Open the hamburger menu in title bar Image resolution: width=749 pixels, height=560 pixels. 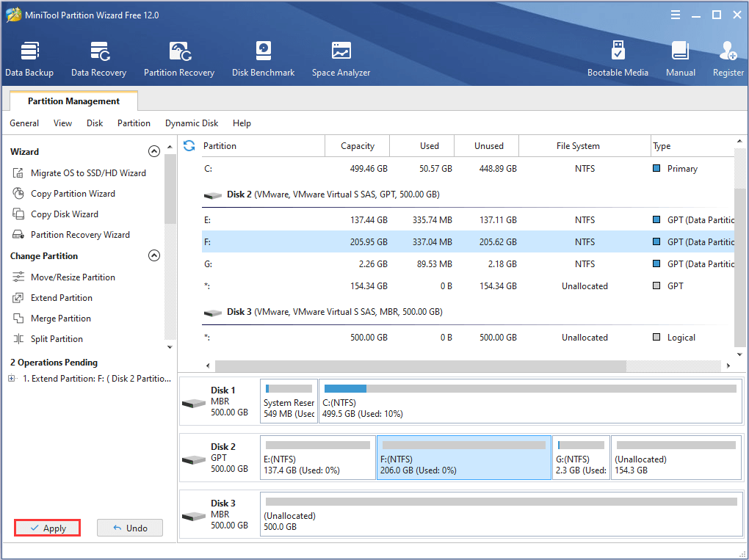tap(676, 15)
